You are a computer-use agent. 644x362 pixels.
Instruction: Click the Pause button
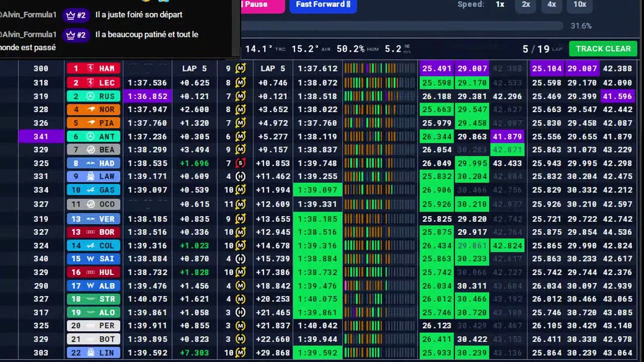coord(263,5)
